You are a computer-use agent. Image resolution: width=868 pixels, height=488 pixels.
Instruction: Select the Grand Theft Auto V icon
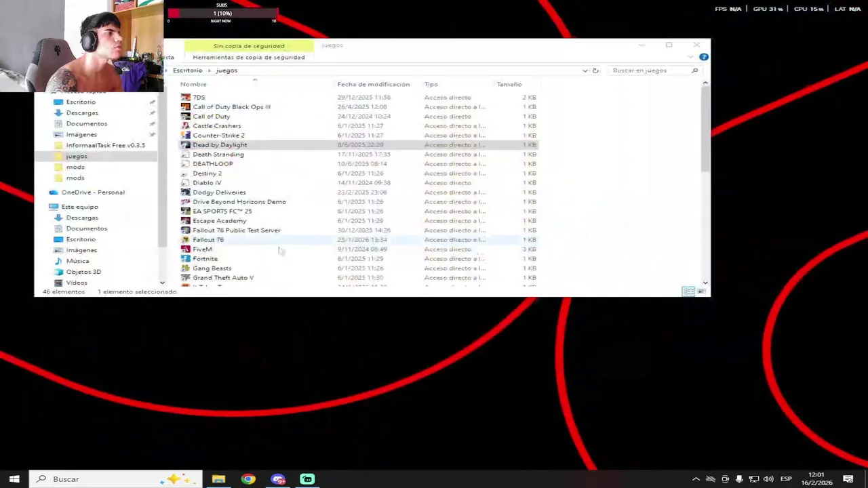(x=186, y=278)
